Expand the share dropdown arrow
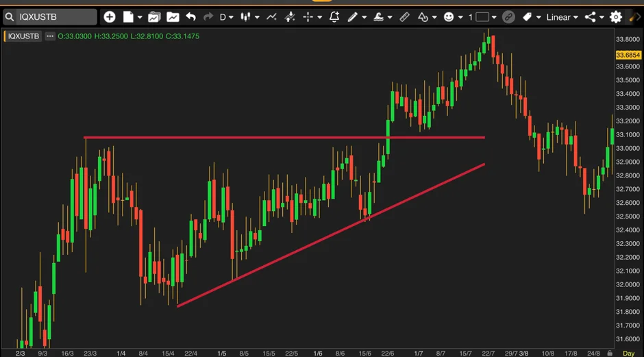Image resolution: width=644 pixels, height=357 pixels. tap(602, 17)
